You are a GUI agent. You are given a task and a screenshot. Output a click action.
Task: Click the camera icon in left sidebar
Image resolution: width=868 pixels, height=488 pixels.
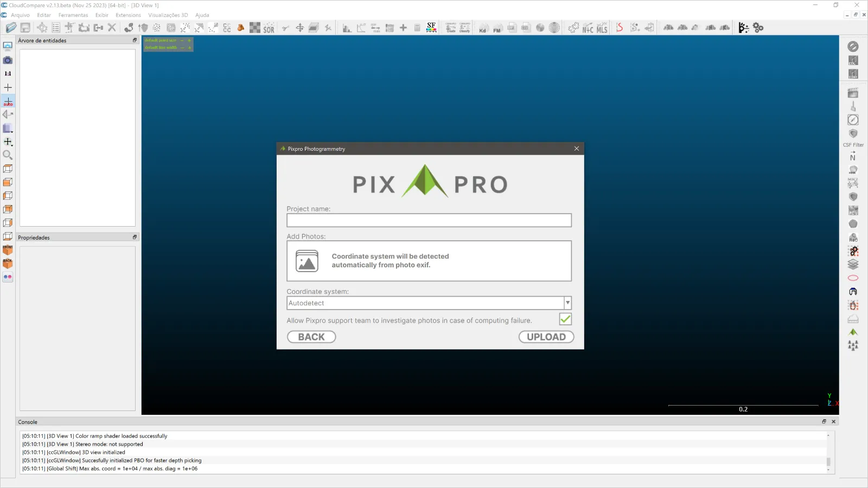(x=8, y=60)
